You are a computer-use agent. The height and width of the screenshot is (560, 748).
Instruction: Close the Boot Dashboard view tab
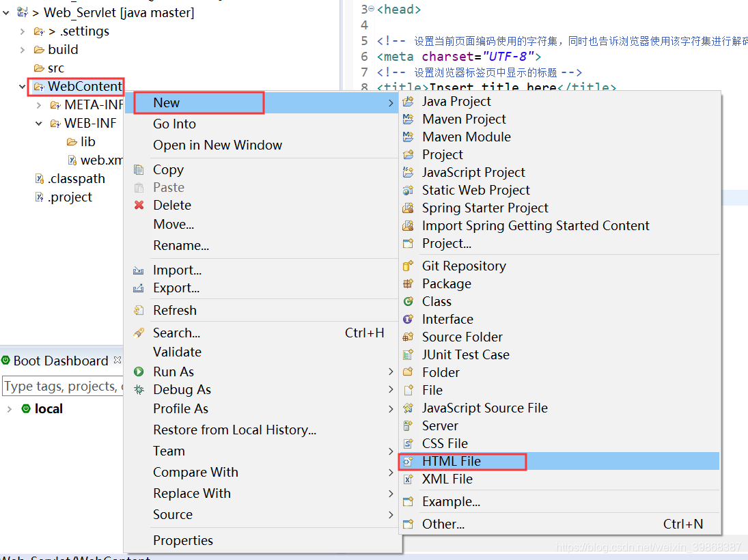[117, 360]
